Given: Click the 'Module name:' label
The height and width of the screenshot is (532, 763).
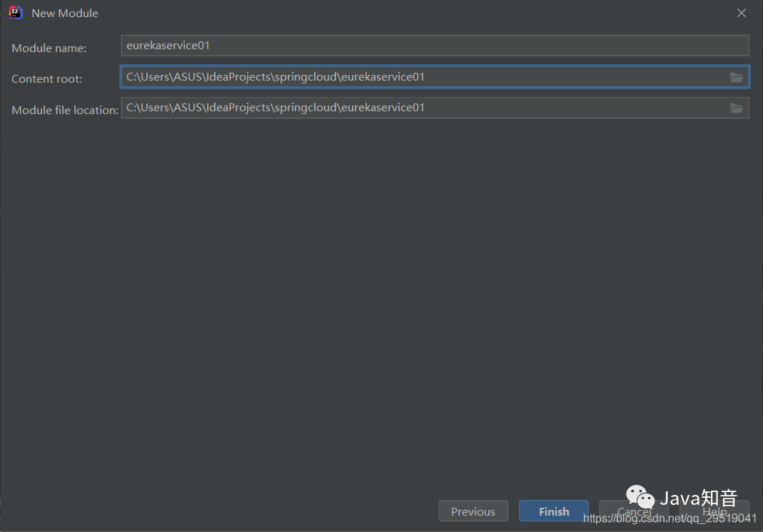Looking at the screenshot, I should 49,48.
